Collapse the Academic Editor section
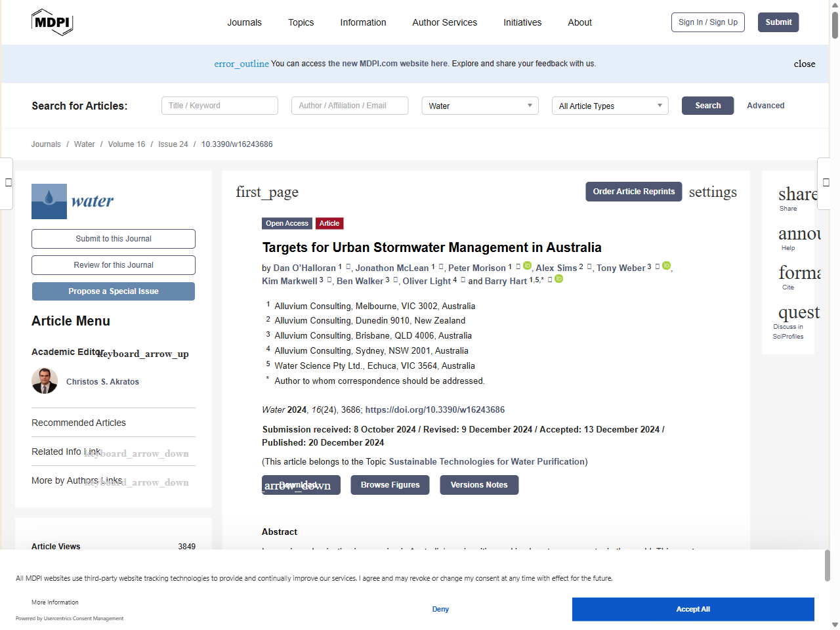Viewport: 840px width, 630px height. point(143,354)
